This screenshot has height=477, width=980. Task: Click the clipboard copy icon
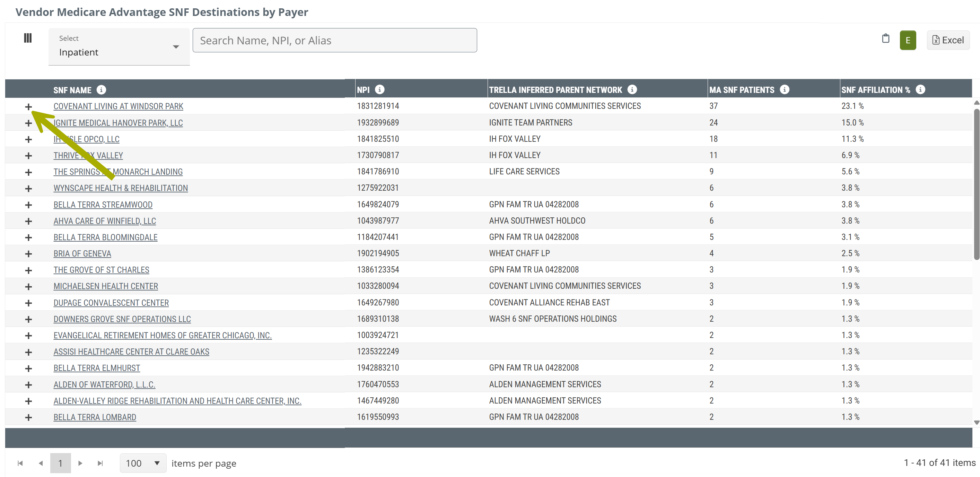(x=885, y=38)
